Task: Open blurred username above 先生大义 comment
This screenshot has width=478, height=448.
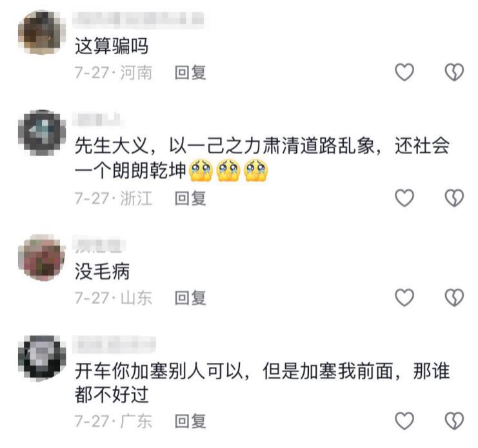Action: (97, 119)
